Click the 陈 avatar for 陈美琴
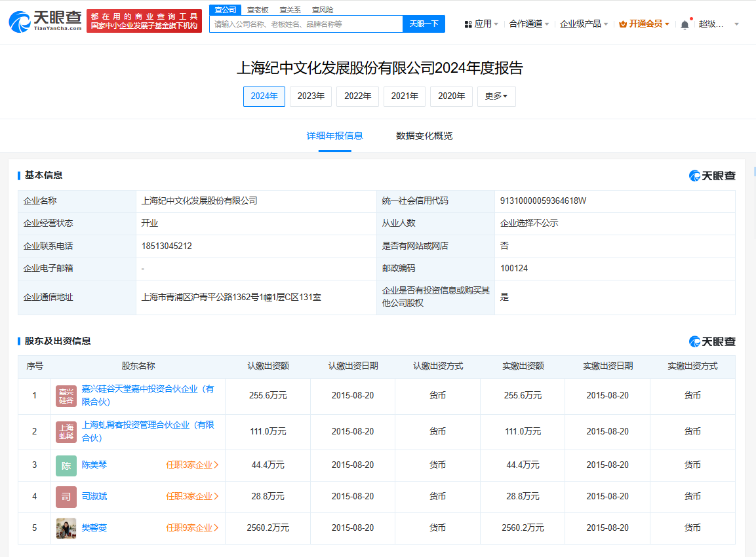Screen dimensions: 756x557 click(66, 466)
